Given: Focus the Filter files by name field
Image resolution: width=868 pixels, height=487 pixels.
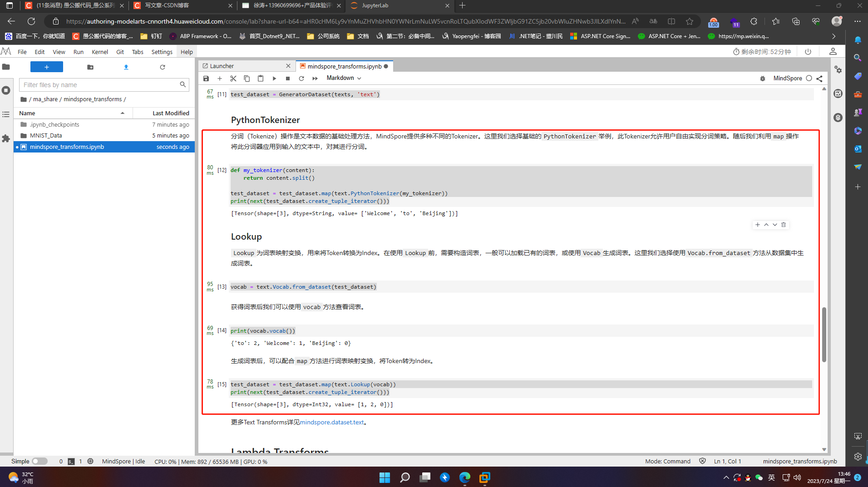Looking at the screenshot, I should 104,85.
